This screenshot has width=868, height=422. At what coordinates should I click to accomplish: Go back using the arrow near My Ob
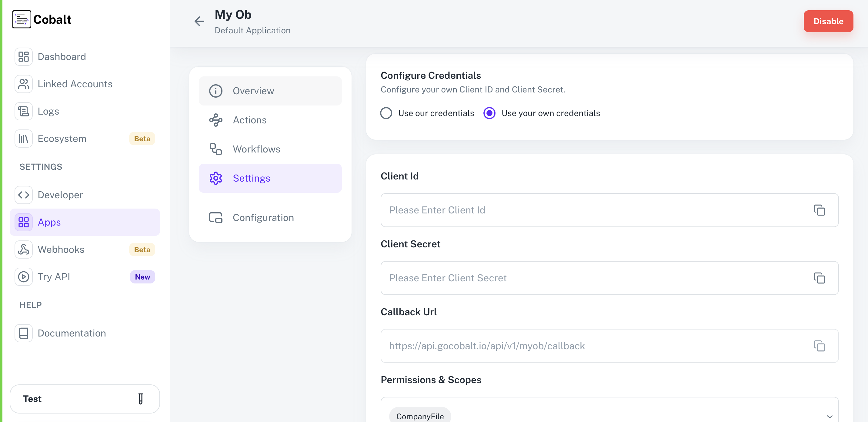199,21
